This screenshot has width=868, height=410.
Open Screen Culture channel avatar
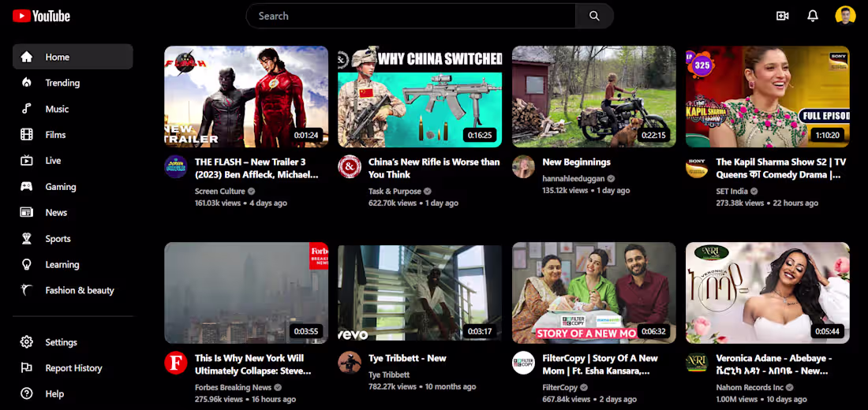pyautogui.click(x=175, y=166)
